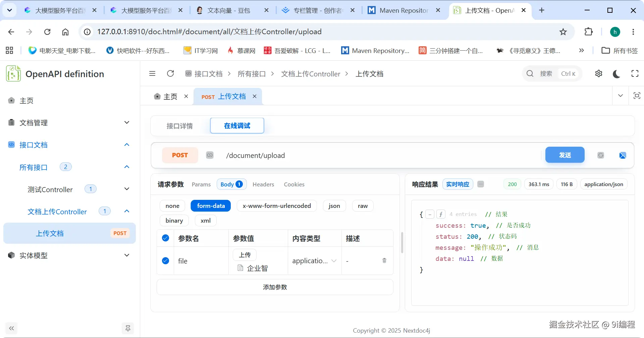The height and width of the screenshot is (338, 644).
Task: Open the Cookies request tab
Action: click(294, 184)
